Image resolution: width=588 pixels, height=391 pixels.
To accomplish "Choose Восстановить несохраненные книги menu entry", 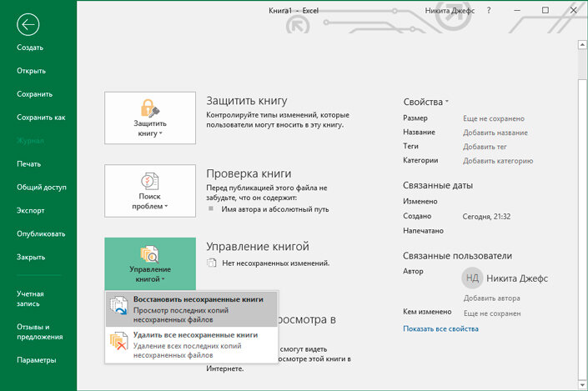I will coord(191,309).
